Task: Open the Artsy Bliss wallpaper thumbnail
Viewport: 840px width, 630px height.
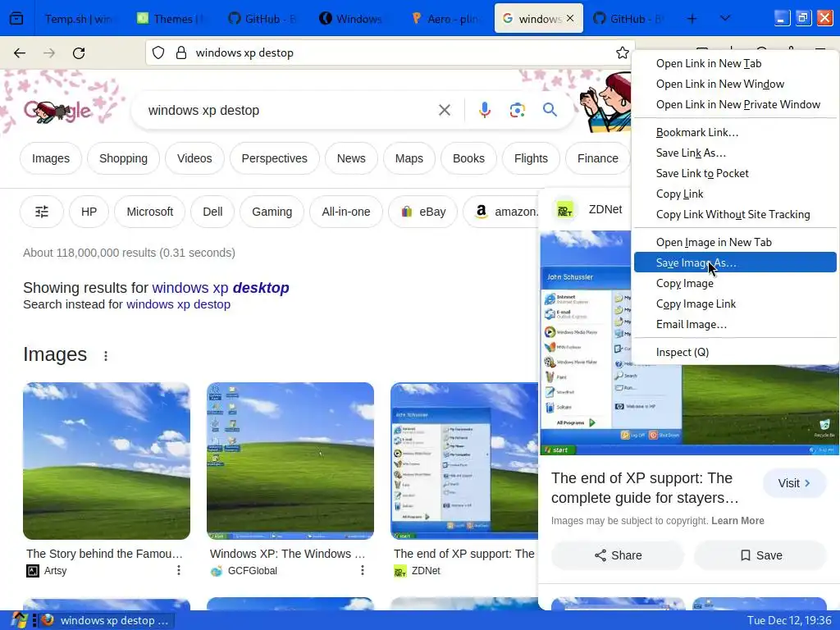Action: pos(107,461)
